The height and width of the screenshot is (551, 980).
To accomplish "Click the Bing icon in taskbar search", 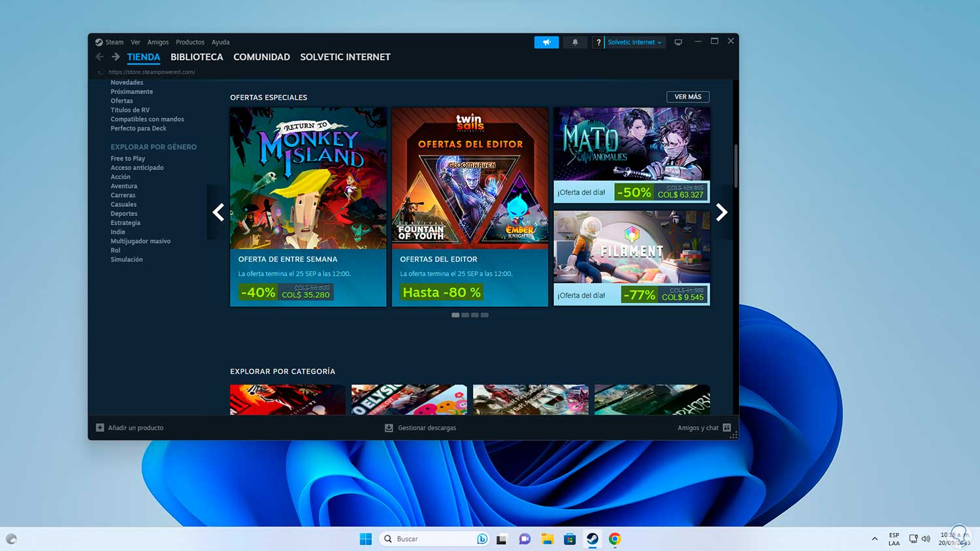I will pos(482,539).
